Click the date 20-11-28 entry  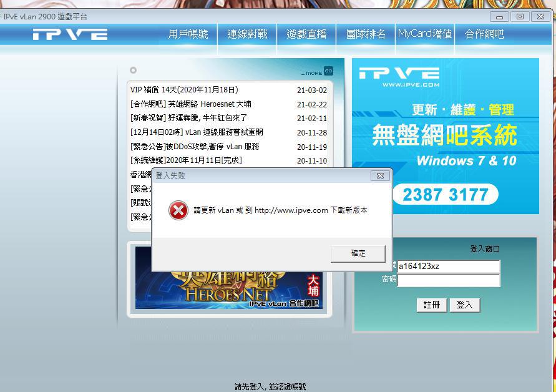(x=312, y=133)
